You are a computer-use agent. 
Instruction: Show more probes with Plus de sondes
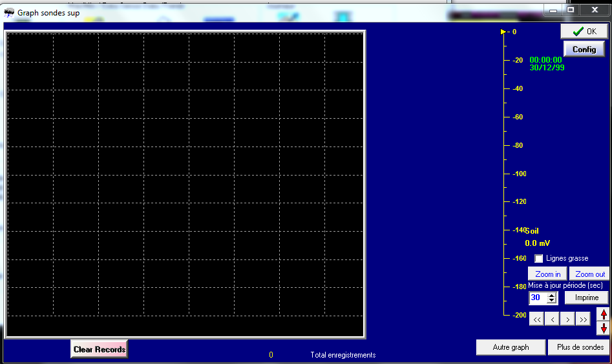point(580,347)
